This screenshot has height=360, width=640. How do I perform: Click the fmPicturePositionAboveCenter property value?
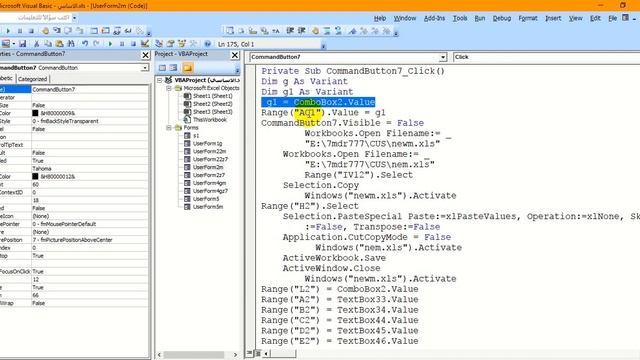(91, 240)
